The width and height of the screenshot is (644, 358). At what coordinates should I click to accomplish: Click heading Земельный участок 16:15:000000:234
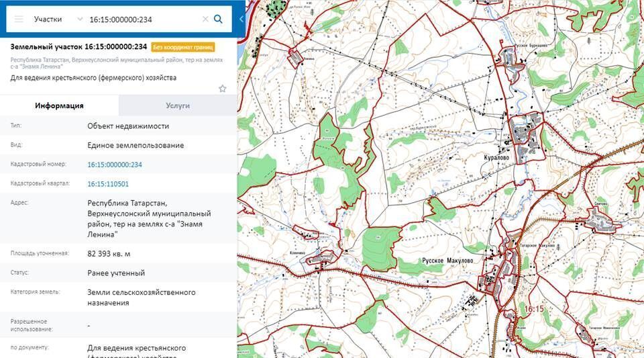[x=78, y=47]
